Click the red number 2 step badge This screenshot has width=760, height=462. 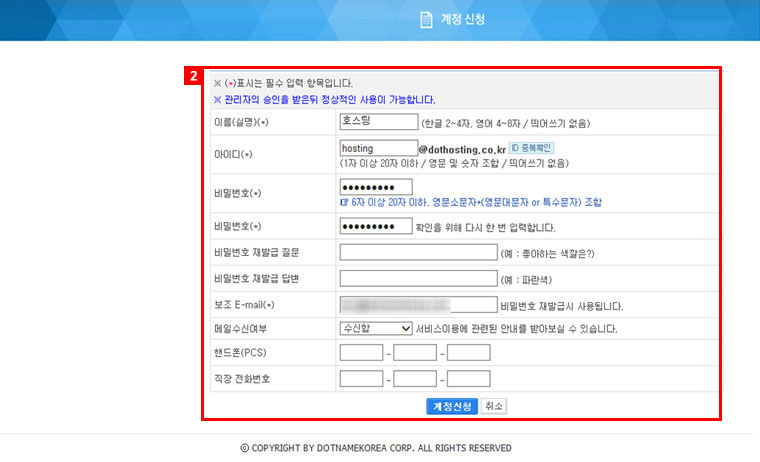coord(195,75)
